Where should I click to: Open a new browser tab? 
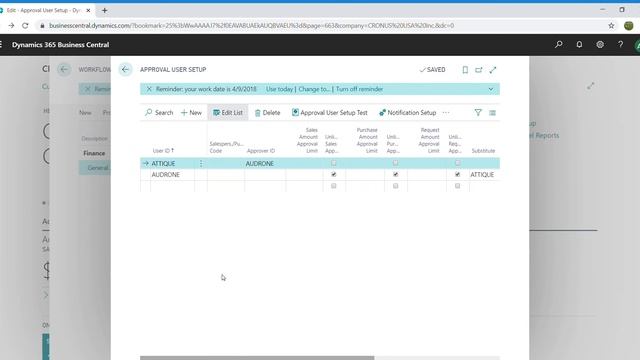click(x=104, y=11)
